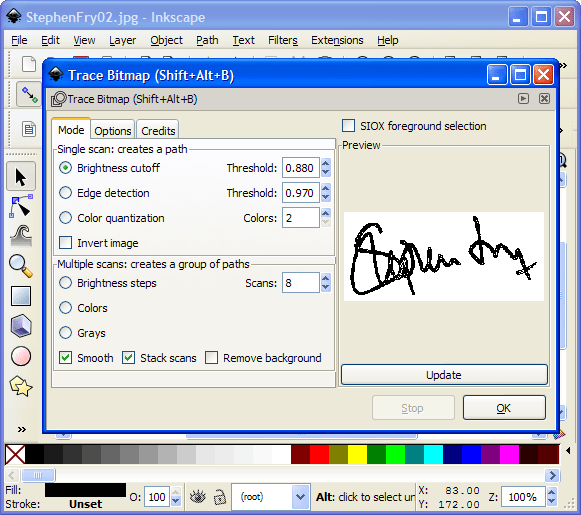The width and height of the screenshot is (581, 515).
Task: Click the snap nodes toolbar icon
Action: 29,94
